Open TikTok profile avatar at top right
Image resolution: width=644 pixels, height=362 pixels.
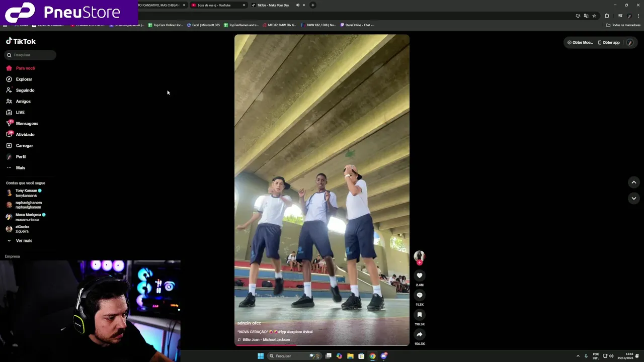[x=629, y=42]
